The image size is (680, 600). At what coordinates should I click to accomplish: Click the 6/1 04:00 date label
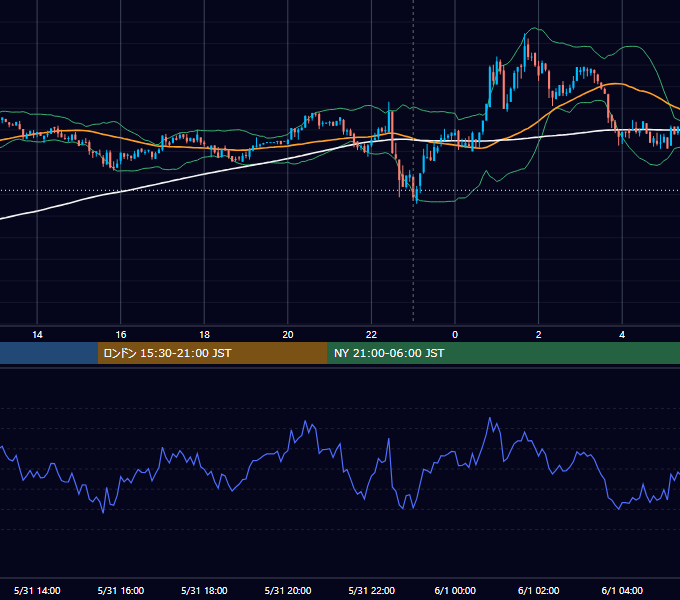622,590
